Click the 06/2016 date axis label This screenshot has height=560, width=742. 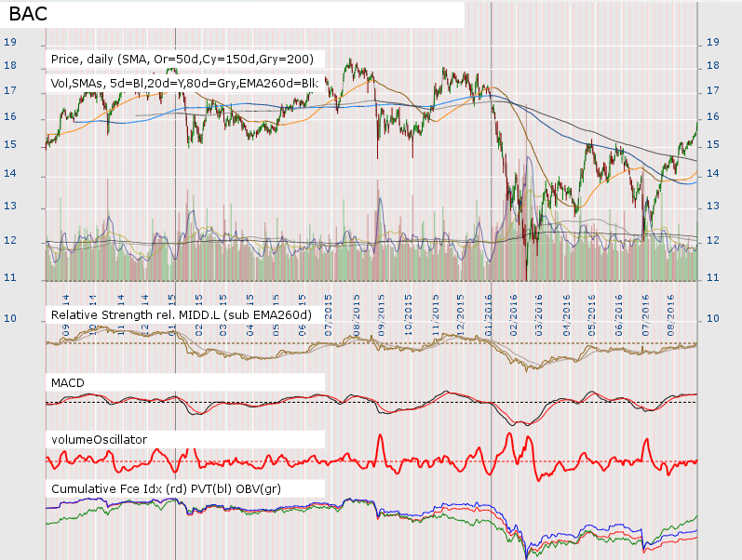[618, 315]
